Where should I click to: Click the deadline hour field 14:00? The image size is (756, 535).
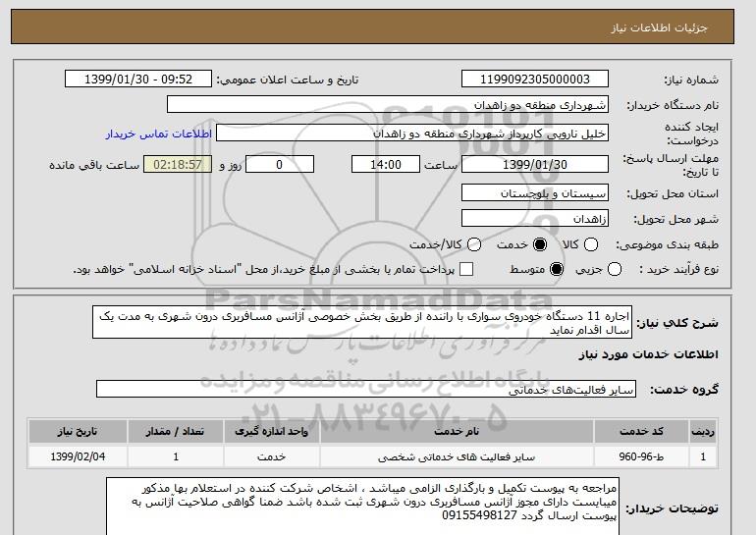coord(386,164)
